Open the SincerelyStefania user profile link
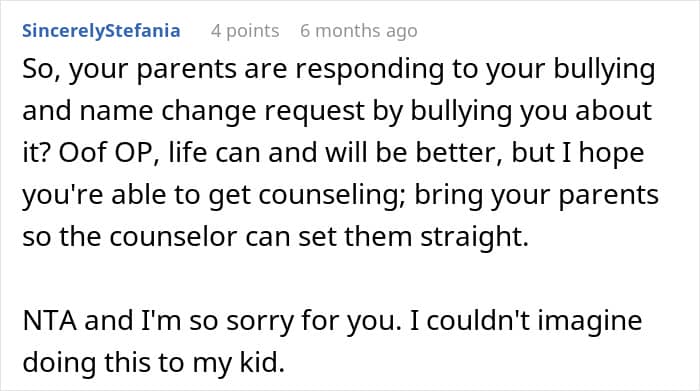This screenshot has height=391, width=700. [x=101, y=31]
